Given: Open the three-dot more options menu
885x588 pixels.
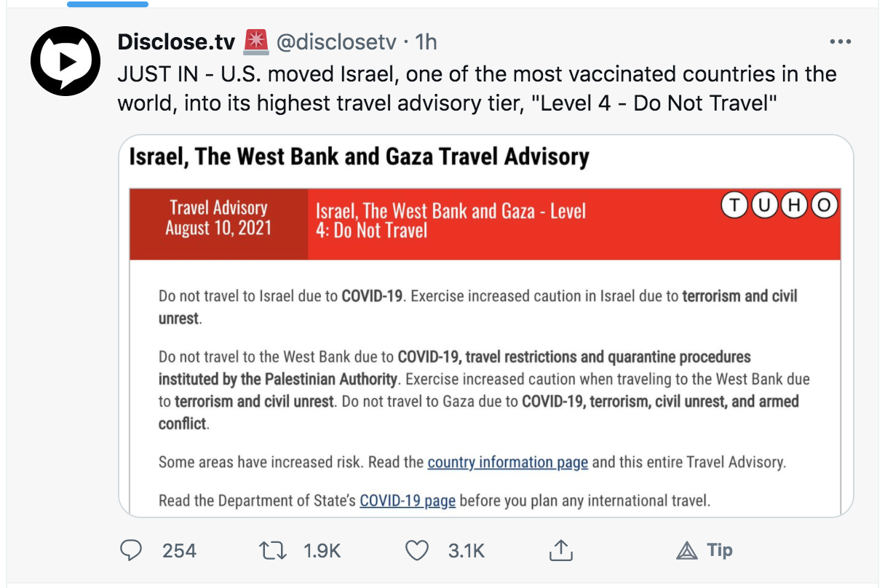Looking at the screenshot, I should (x=840, y=42).
